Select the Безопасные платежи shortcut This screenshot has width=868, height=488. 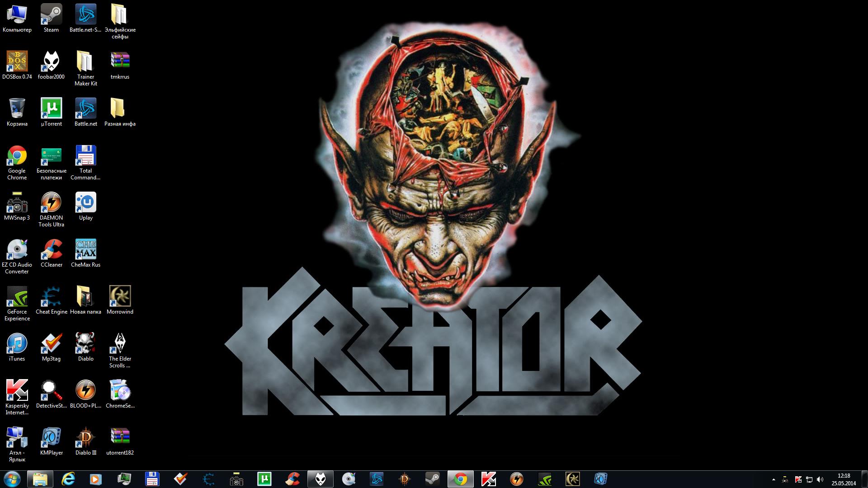point(51,163)
